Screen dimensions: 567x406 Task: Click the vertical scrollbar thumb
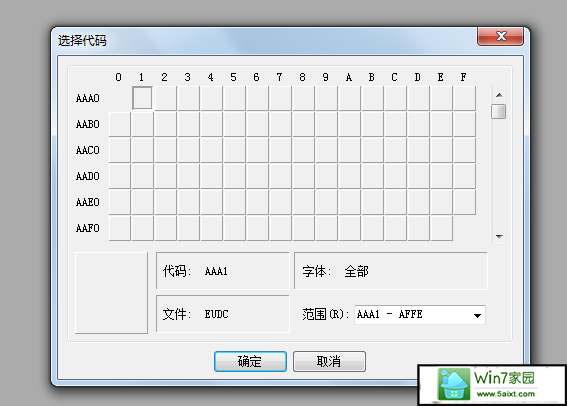[x=499, y=111]
